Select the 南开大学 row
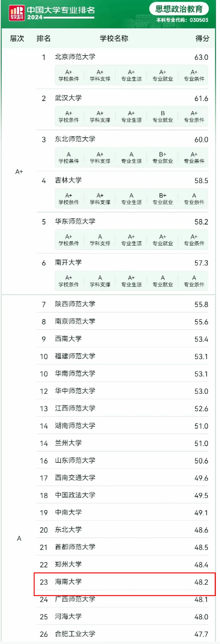 (x=68, y=262)
